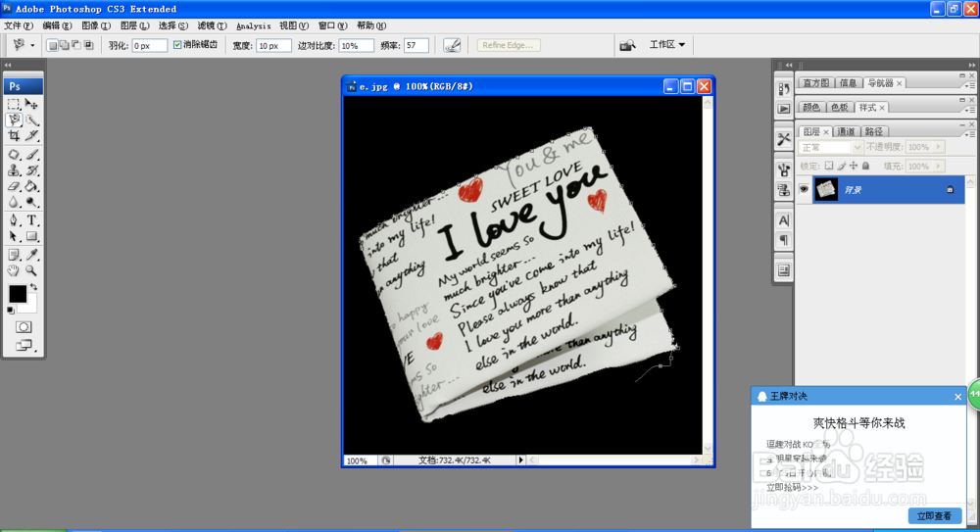Toggle tablet pen pressure option

(x=452, y=45)
